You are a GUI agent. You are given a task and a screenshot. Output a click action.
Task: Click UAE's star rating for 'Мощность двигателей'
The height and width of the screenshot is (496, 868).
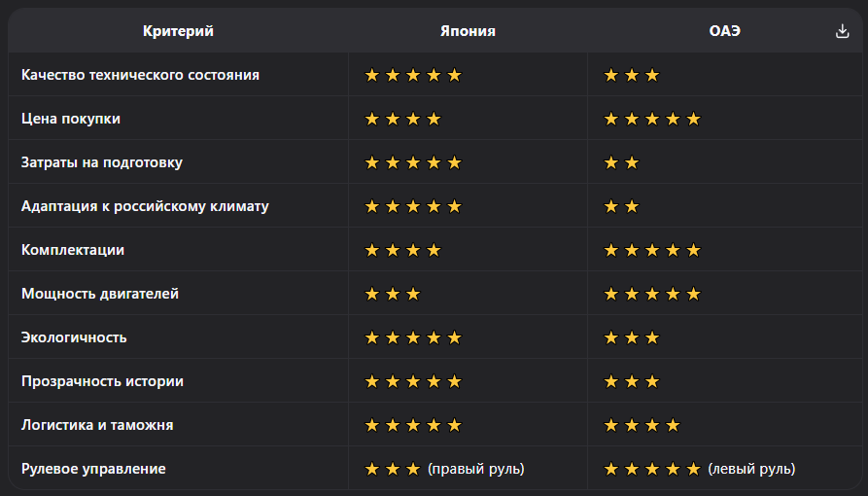point(652,294)
